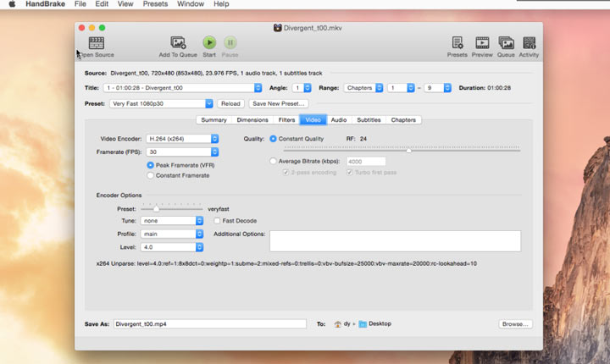Select Constant Quality radio button
This screenshot has height=364, width=610.
273,139
